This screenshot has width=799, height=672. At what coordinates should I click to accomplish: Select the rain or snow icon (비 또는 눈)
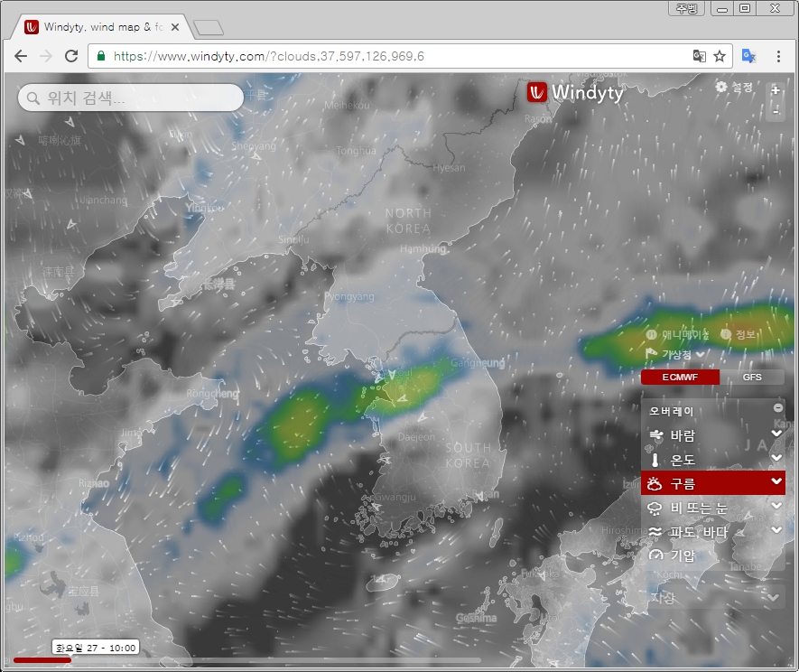tap(655, 508)
